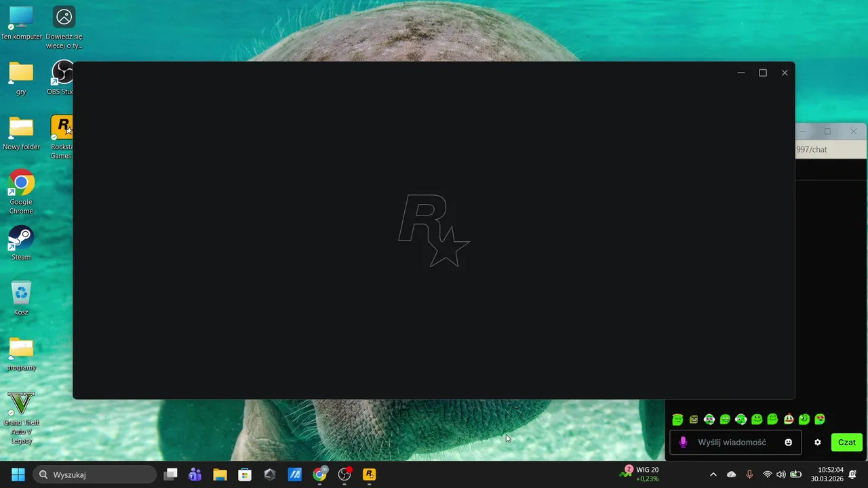The width and height of the screenshot is (868, 488).
Task: Expand hidden system tray icons chevron
Action: coord(713,474)
